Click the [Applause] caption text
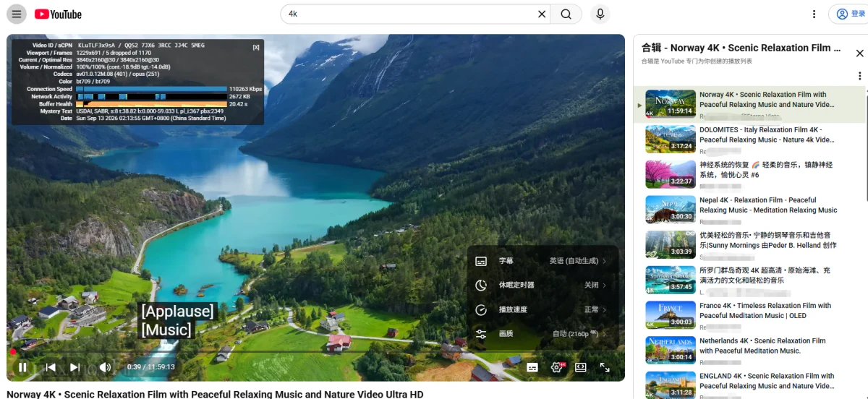This screenshot has height=399, width=868. point(177,312)
